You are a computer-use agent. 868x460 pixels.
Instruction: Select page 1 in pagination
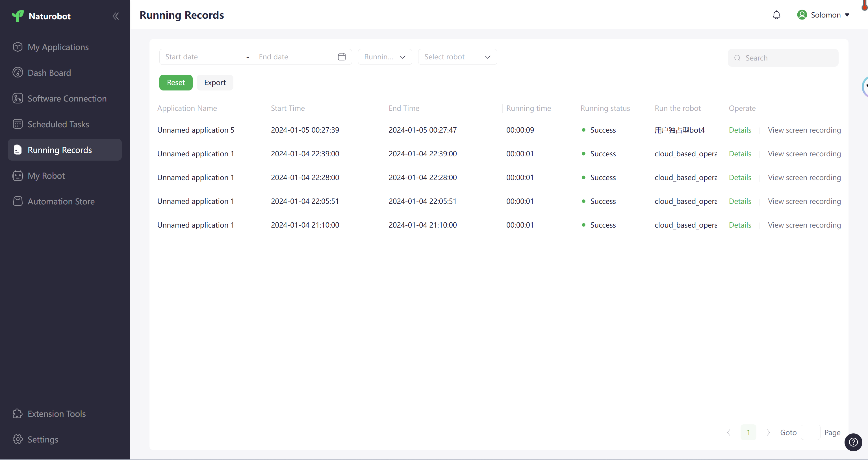coord(748,432)
